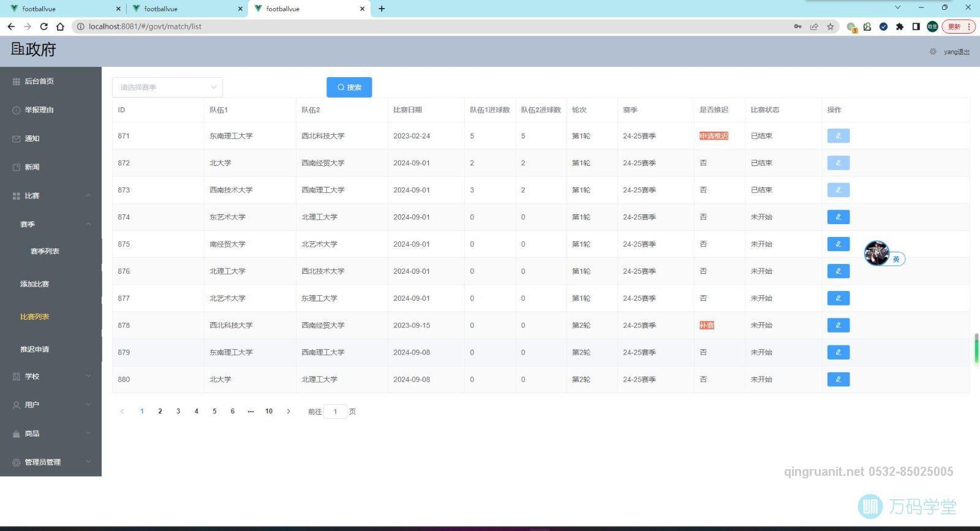Collapse the 赛季 submenu

[88, 224]
